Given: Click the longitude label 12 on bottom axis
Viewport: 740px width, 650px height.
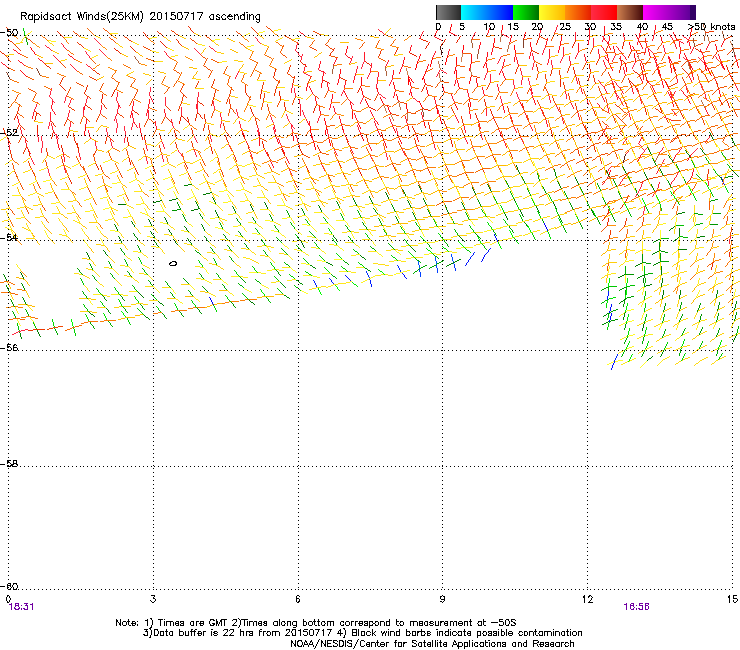Looking at the screenshot, I should (587, 599).
